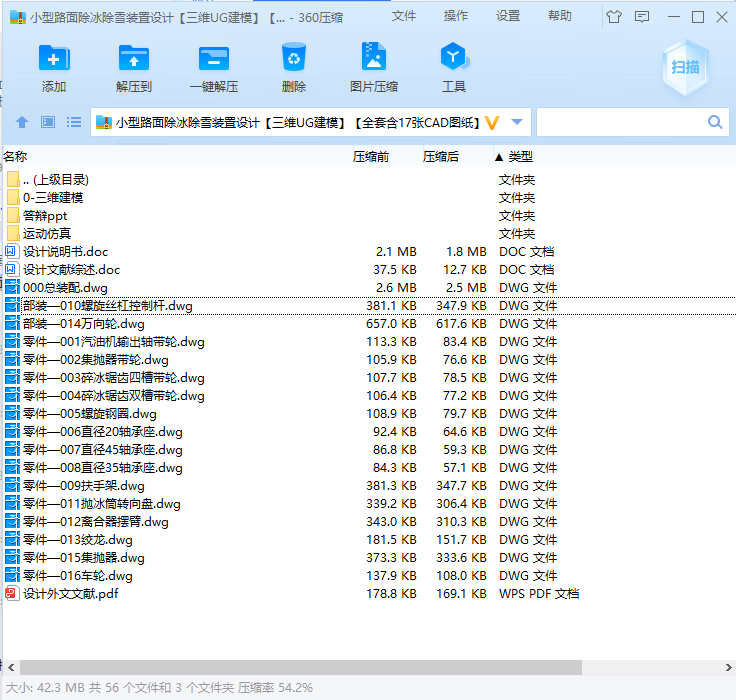Go up one level with the up-arrow icon
The image size is (736, 700).
point(22,123)
